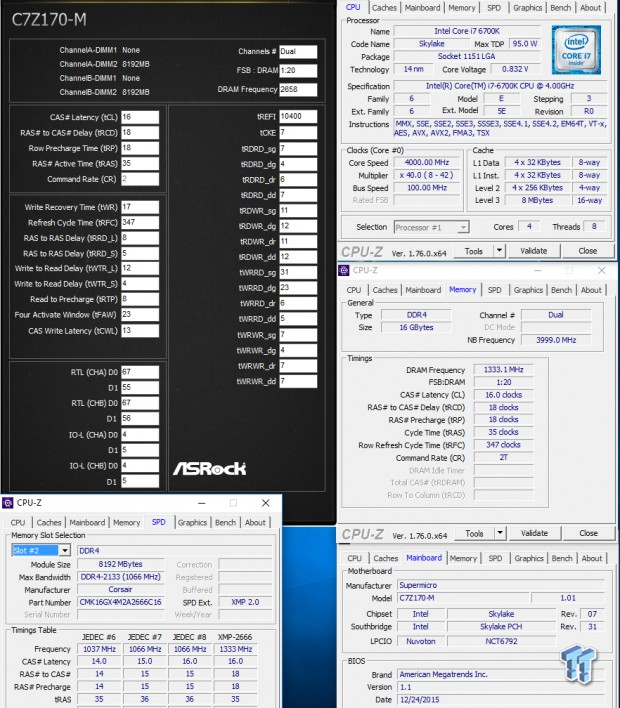Click the DRAM Frequency field showing 2658
Screen dimensions: 620x708
[298, 89]
